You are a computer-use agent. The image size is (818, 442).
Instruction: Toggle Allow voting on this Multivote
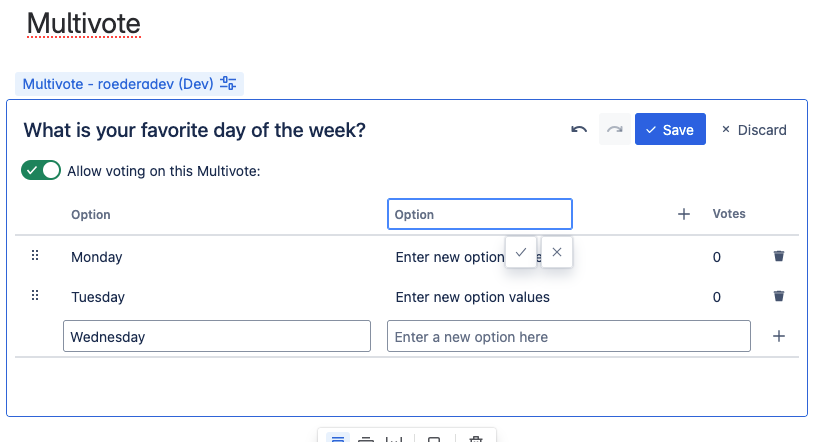tap(41, 170)
